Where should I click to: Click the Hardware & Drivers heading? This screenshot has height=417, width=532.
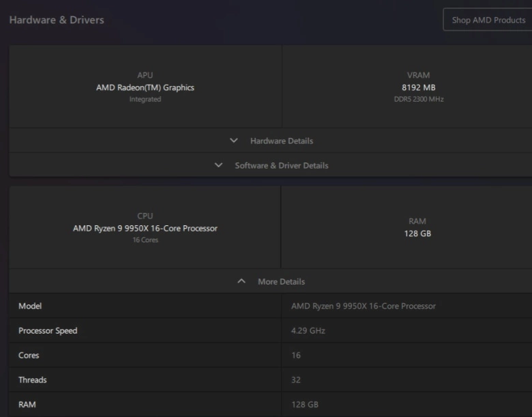point(57,20)
